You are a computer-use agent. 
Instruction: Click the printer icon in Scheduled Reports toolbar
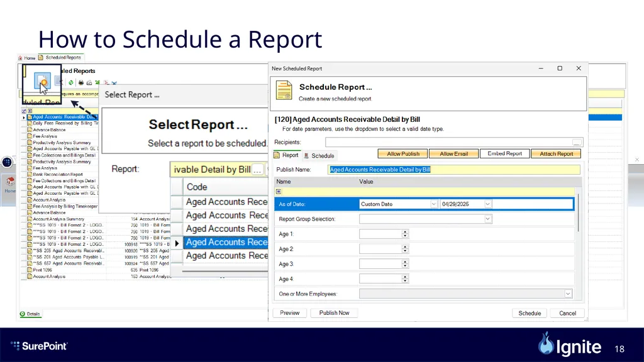point(81,82)
